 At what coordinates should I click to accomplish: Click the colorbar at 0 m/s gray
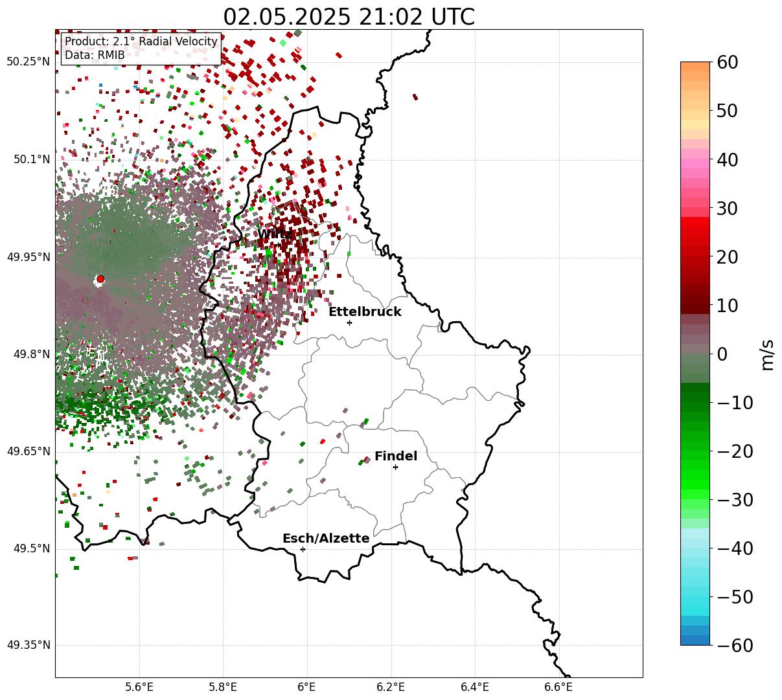tap(695, 354)
